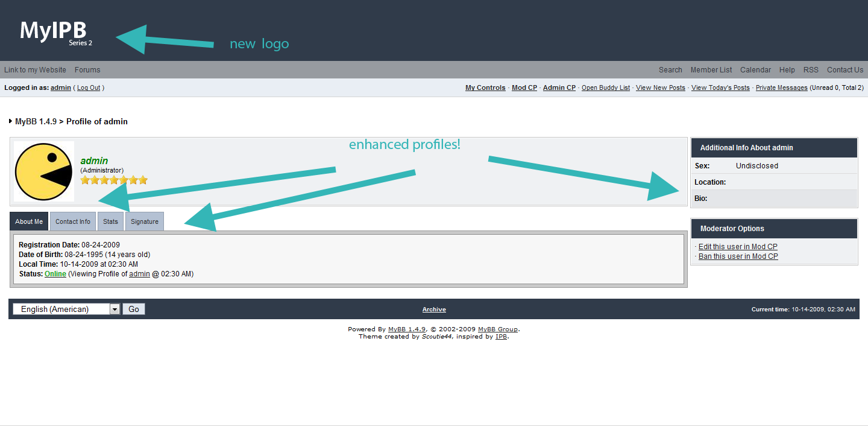This screenshot has height=426, width=868.
Task: Click the breadcrumb arrow before MyBB 1.4.9
Action: pyautogui.click(x=11, y=121)
